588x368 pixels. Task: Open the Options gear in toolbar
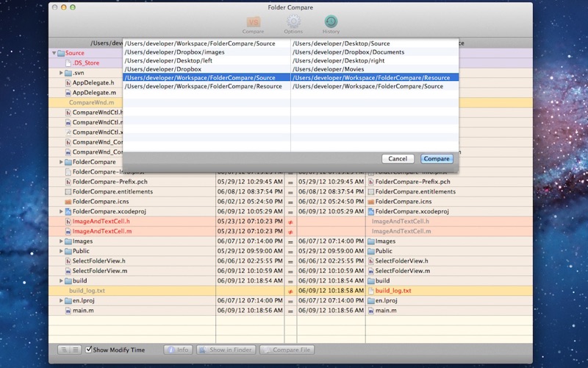coord(293,21)
